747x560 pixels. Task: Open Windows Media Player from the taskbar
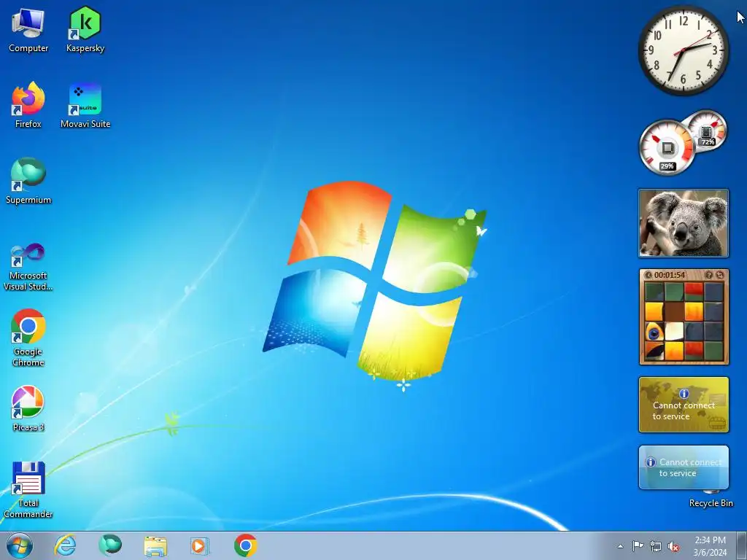pyautogui.click(x=199, y=546)
